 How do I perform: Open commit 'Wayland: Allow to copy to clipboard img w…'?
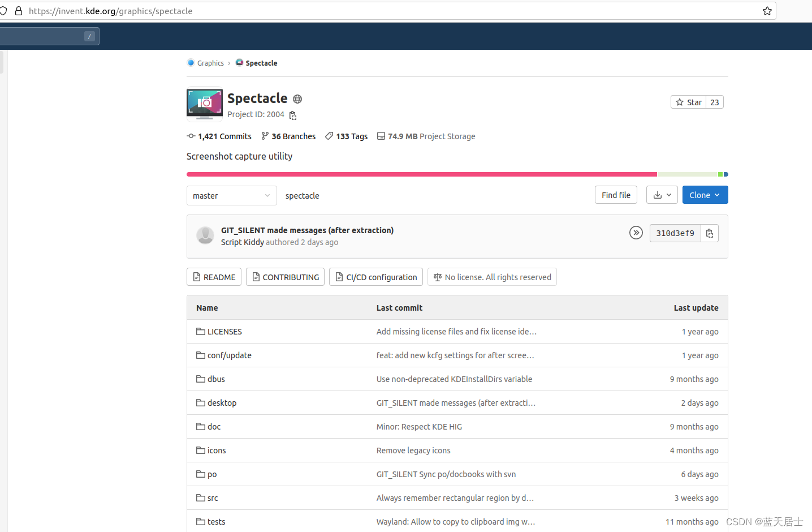pyautogui.click(x=456, y=522)
